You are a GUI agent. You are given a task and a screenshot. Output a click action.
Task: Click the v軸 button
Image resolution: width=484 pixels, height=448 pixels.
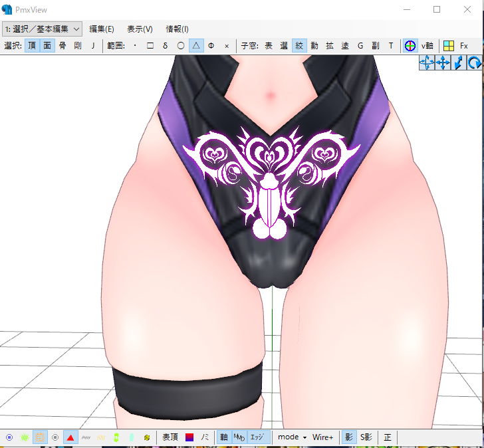pos(427,46)
